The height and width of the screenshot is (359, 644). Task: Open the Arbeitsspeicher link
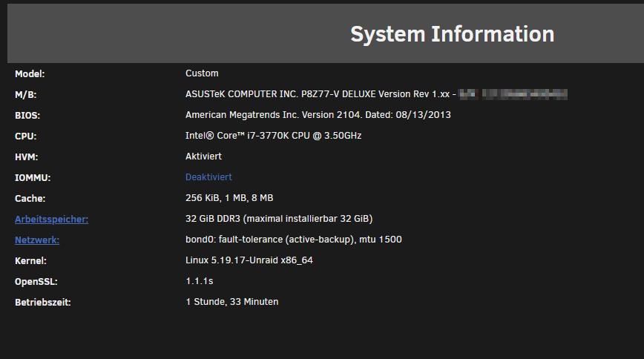coord(51,220)
